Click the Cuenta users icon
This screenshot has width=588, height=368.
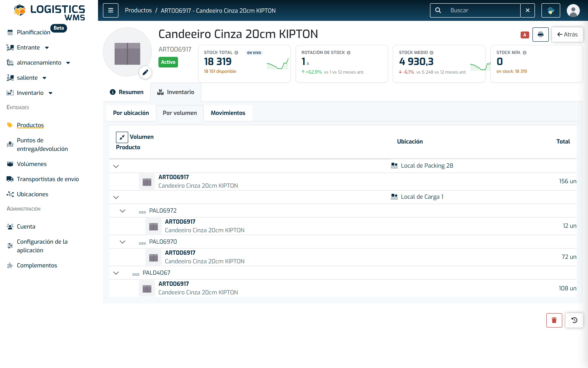(x=10, y=227)
